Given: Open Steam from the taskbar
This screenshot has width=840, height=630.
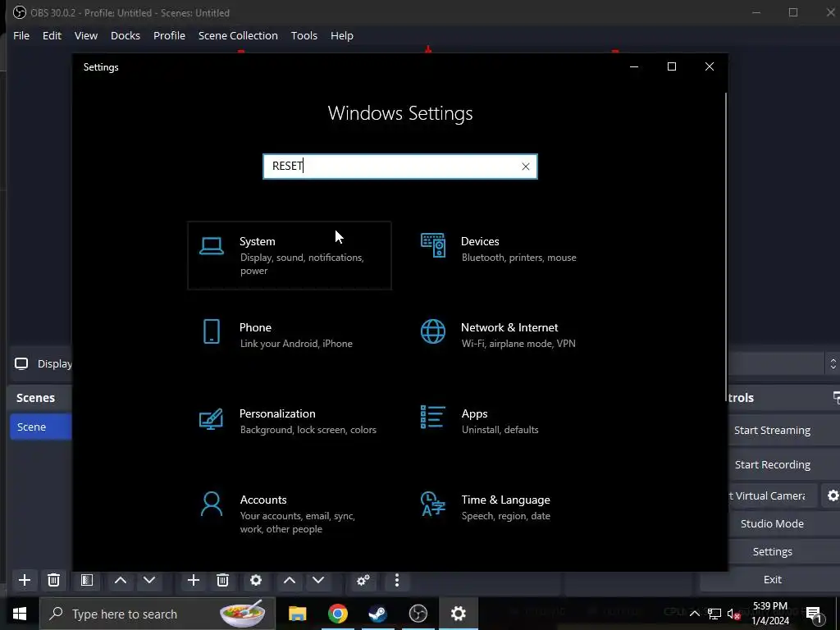Looking at the screenshot, I should 377,614.
